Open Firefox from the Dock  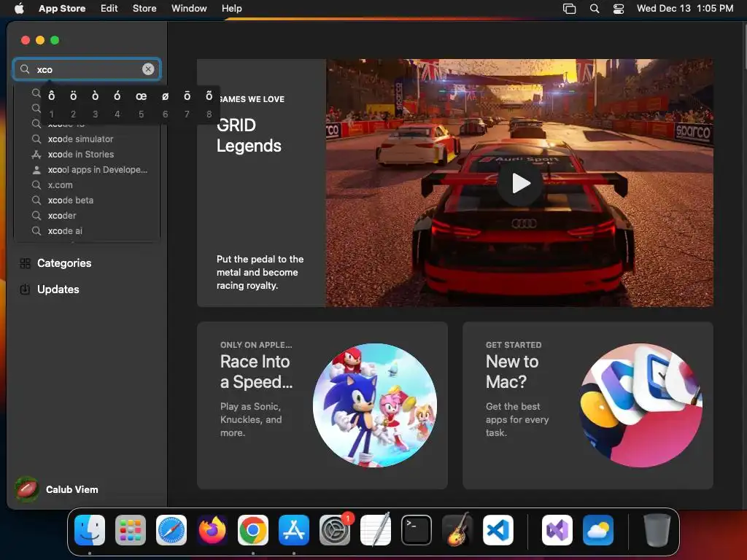pos(212,529)
